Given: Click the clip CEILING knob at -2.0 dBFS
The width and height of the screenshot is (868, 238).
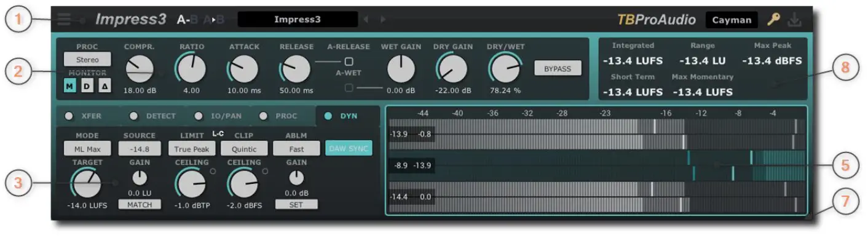Looking at the screenshot, I should click(244, 184).
